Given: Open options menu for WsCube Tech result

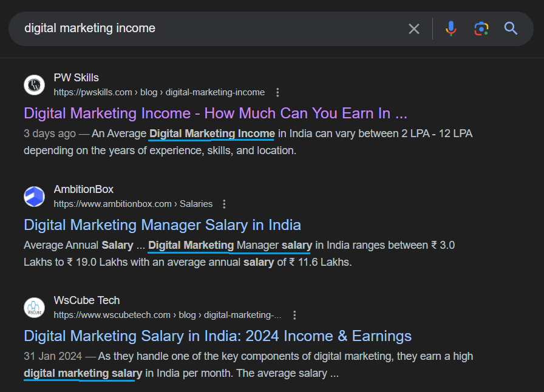Looking at the screenshot, I should [x=295, y=315].
